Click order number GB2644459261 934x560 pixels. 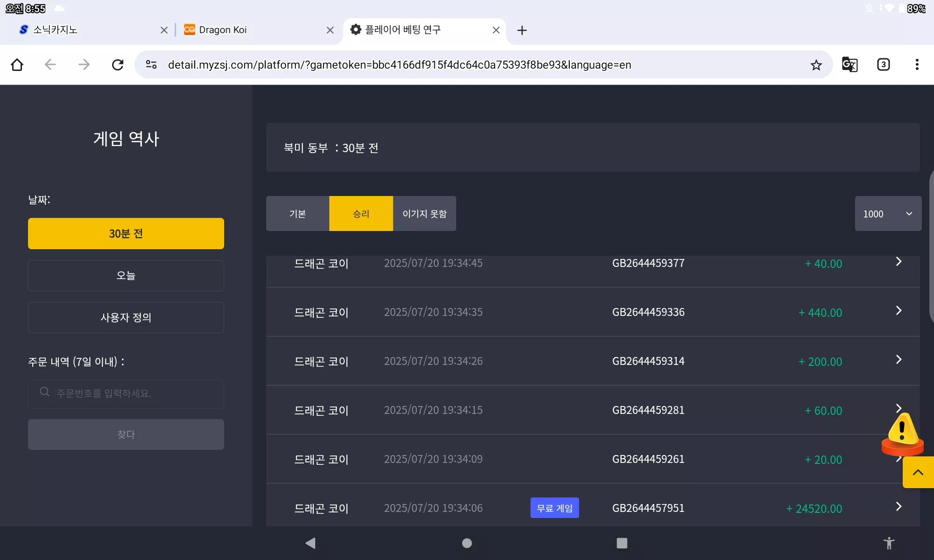pyautogui.click(x=648, y=459)
